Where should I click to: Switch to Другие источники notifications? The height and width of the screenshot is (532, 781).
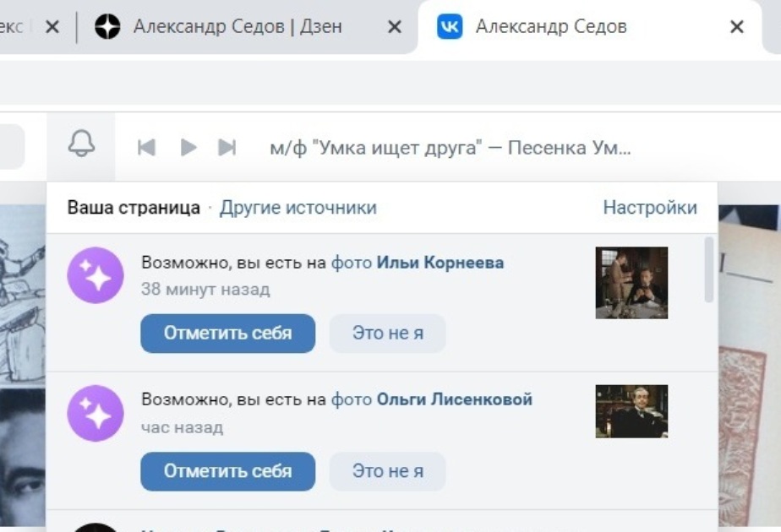pos(298,208)
